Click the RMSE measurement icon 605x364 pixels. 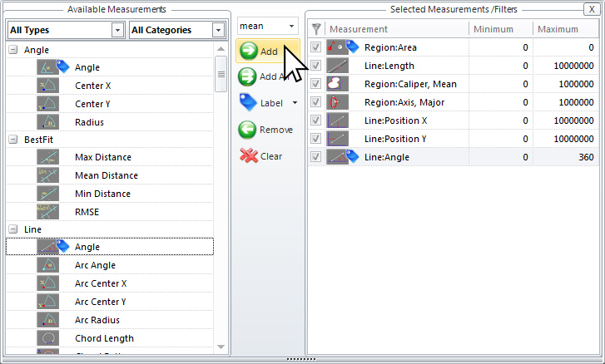pos(48,212)
